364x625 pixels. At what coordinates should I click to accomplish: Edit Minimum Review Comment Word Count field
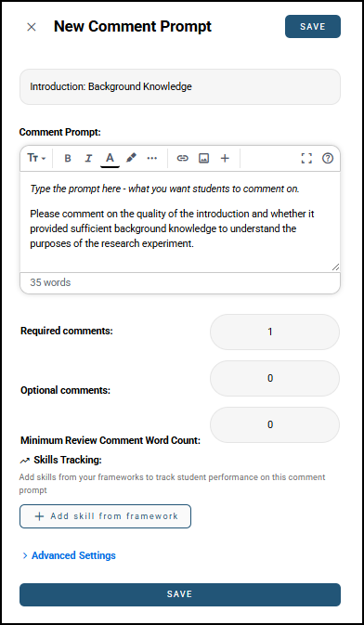point(275,425)
